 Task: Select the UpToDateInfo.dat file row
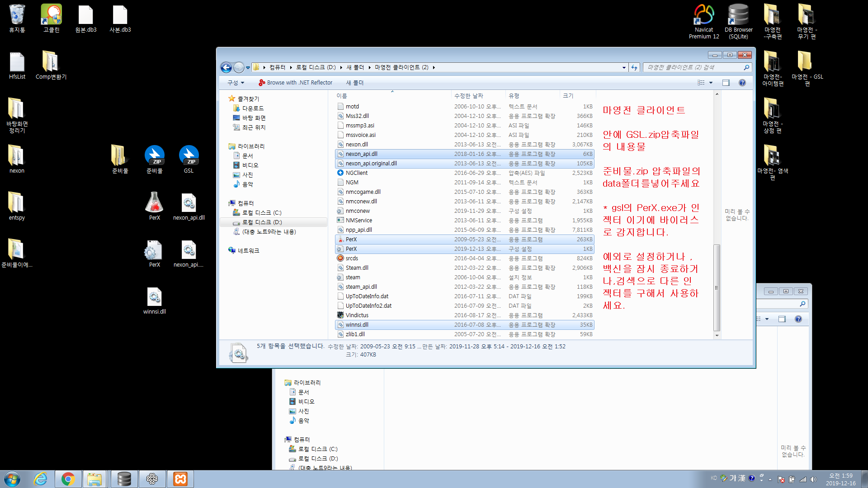coord(465,296)
